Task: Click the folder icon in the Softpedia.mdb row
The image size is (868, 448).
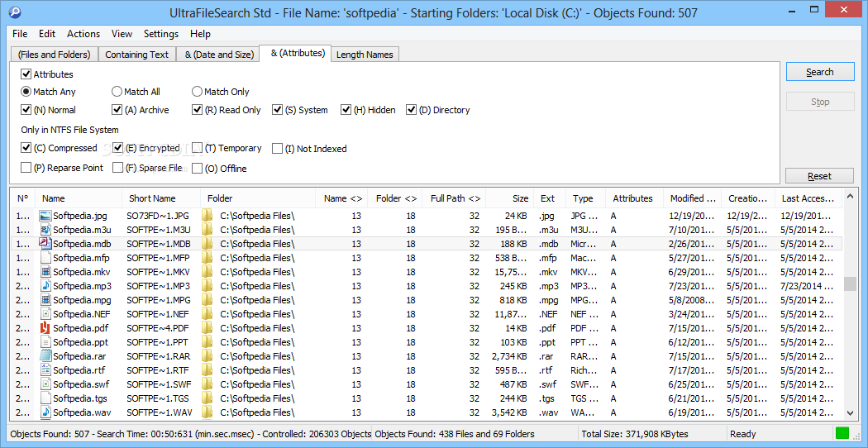Action: pos(207,243)
